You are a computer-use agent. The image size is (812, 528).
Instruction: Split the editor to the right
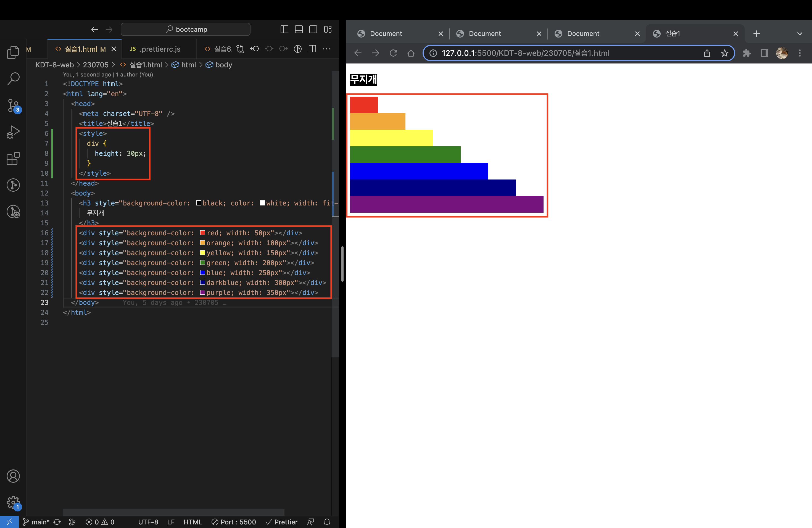click(312, 49)
